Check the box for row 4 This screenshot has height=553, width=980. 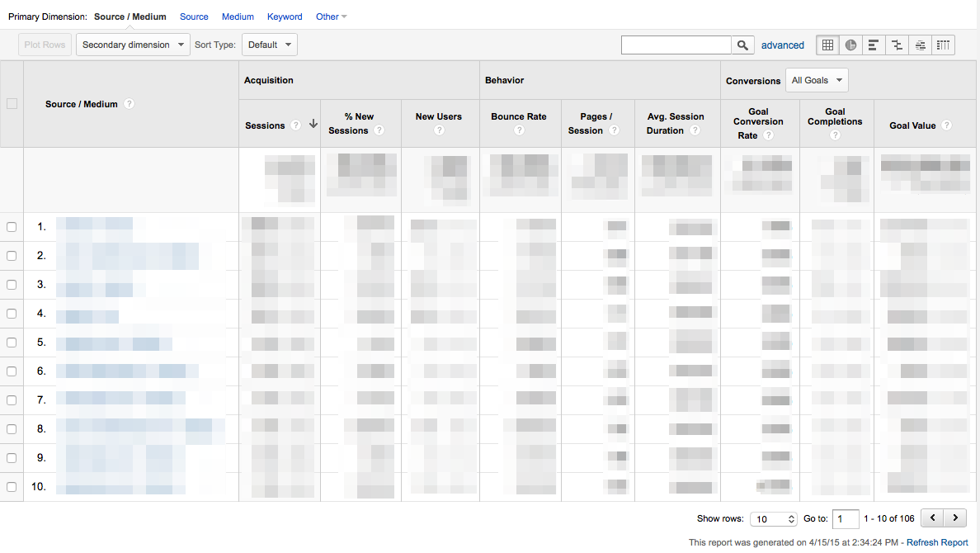pyautogui.click(x=12, y=314)
